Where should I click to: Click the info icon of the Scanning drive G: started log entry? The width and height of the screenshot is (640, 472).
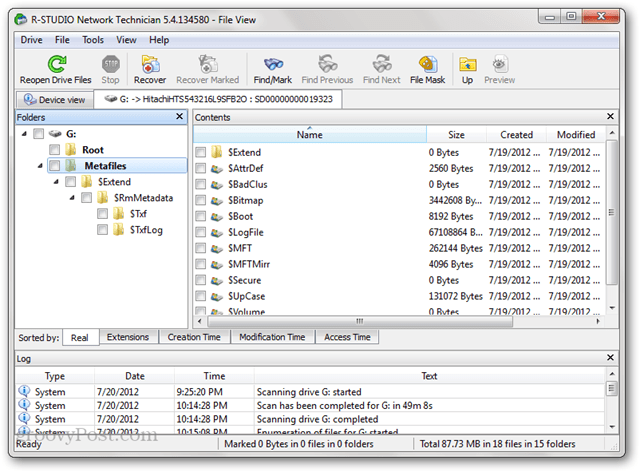[x=24, y=391]
